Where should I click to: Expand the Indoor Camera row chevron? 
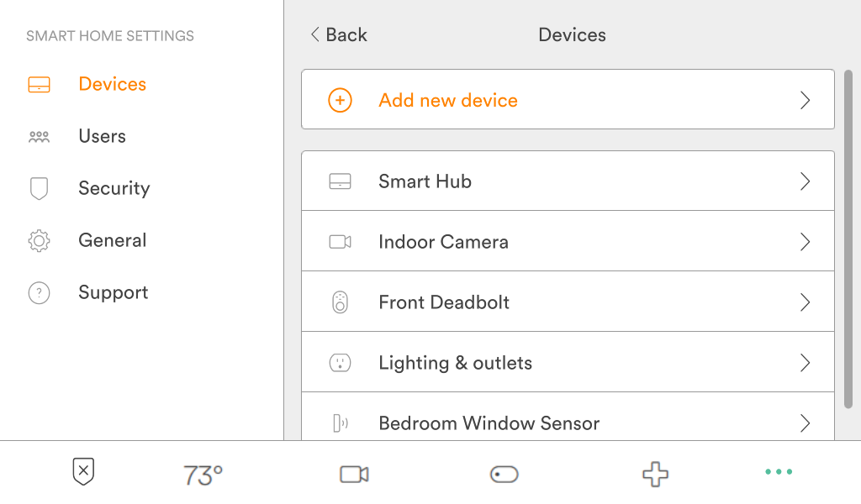(x=805, y=241)
